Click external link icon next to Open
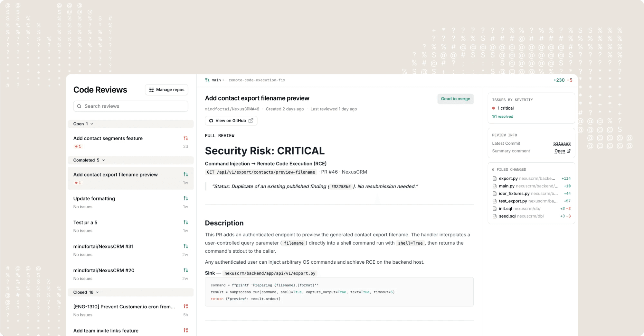 (569, 151)
